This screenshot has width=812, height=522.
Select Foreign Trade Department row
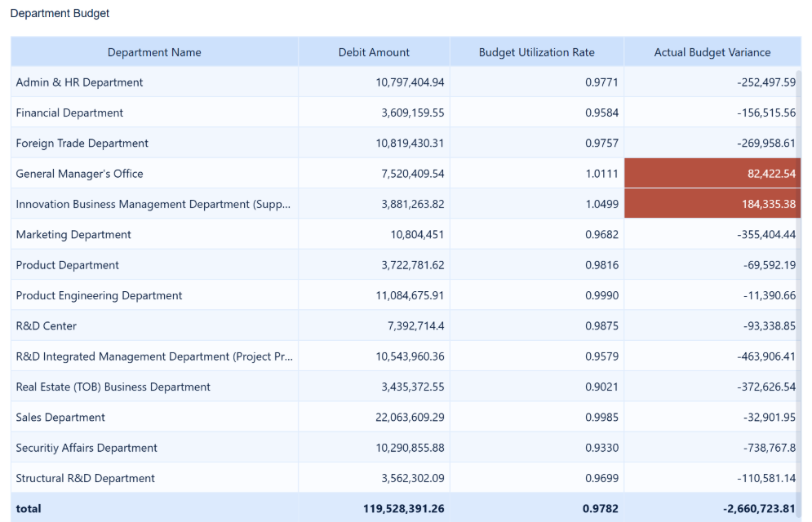pyautogui.click(x=82, y=144)
